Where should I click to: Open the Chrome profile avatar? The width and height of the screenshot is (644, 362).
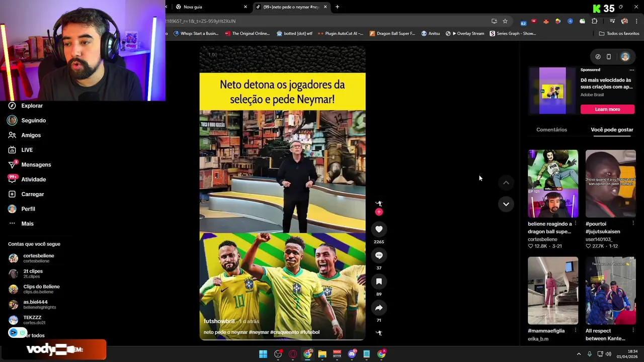point(624,21)
